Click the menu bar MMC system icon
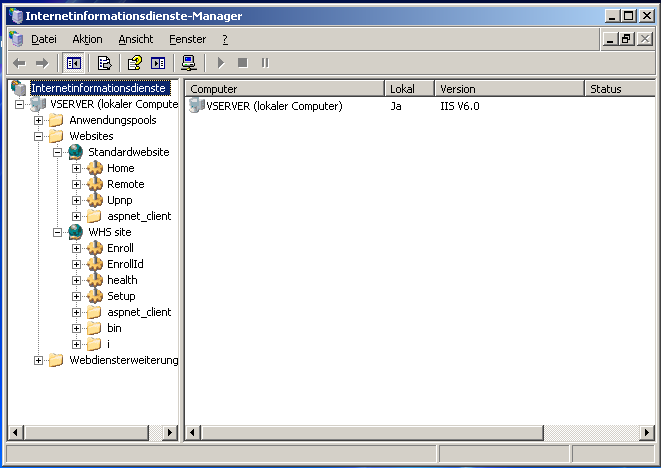Viewport: 661px width, 468px height. 16,39
